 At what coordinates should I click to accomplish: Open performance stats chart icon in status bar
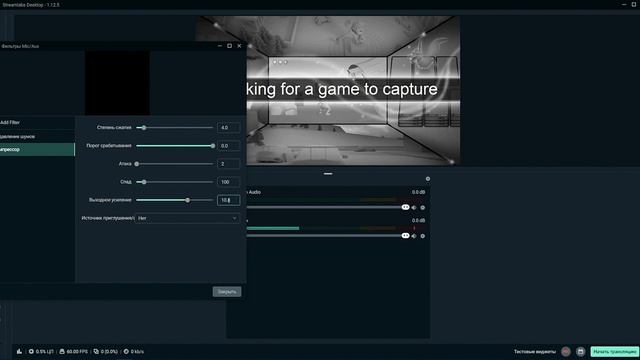[19, 351]
